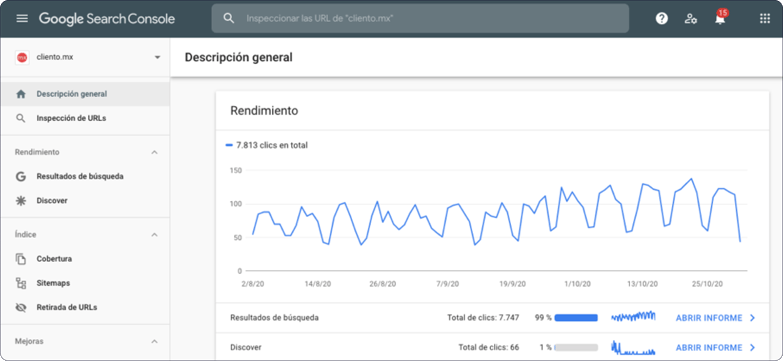783x361 pixels.
Task: Click Total de clics: 66 value
Action: (x=489, y=348)
